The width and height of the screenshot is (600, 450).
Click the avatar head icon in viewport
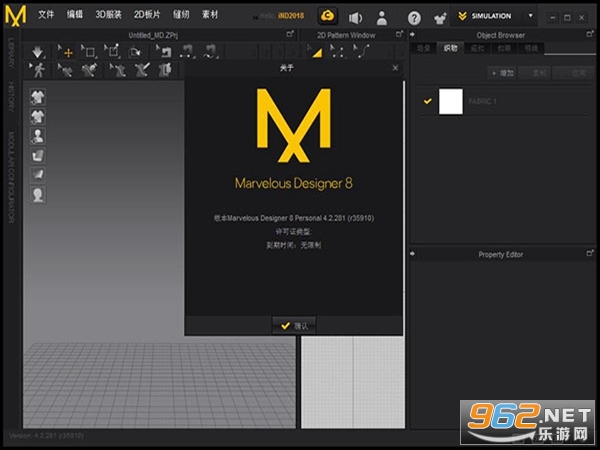38,195
